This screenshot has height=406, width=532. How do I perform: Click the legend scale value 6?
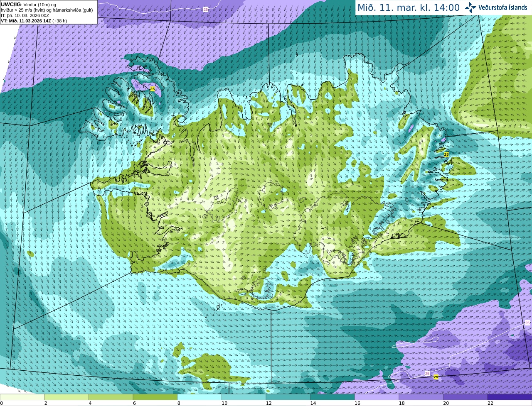pyautogui.click(x=134, y=403)
